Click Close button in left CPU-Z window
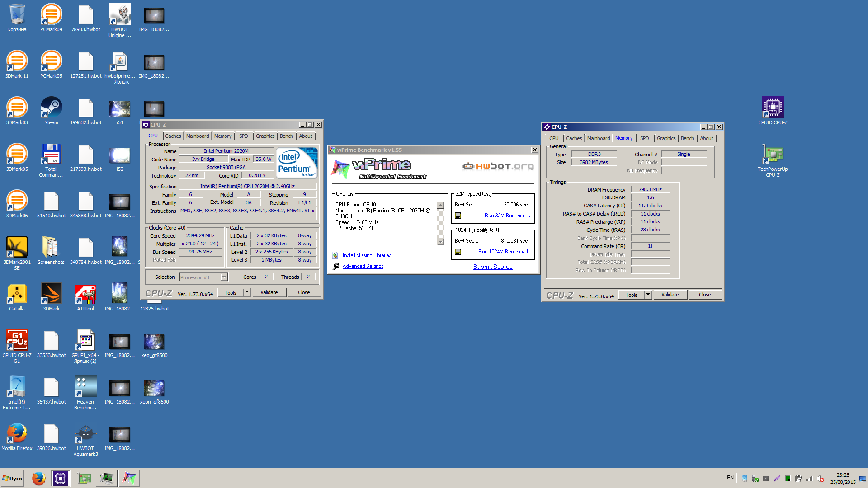The image size is (868, 488). 304,292
